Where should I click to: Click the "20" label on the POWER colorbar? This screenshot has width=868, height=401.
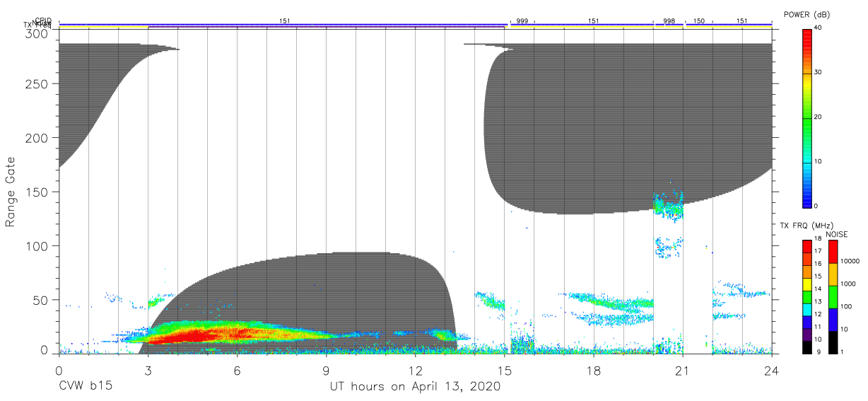[819, 117]
